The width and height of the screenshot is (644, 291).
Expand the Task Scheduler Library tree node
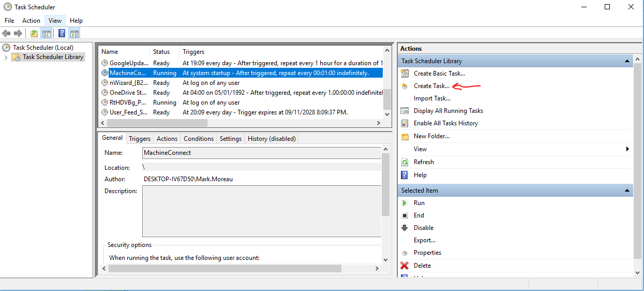(x=6, y=57)
